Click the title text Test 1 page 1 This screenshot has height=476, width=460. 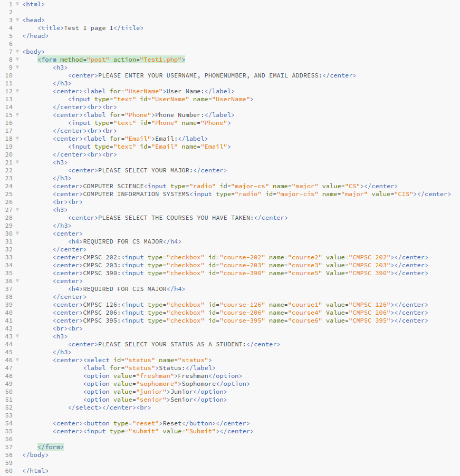tap(88, 28)
